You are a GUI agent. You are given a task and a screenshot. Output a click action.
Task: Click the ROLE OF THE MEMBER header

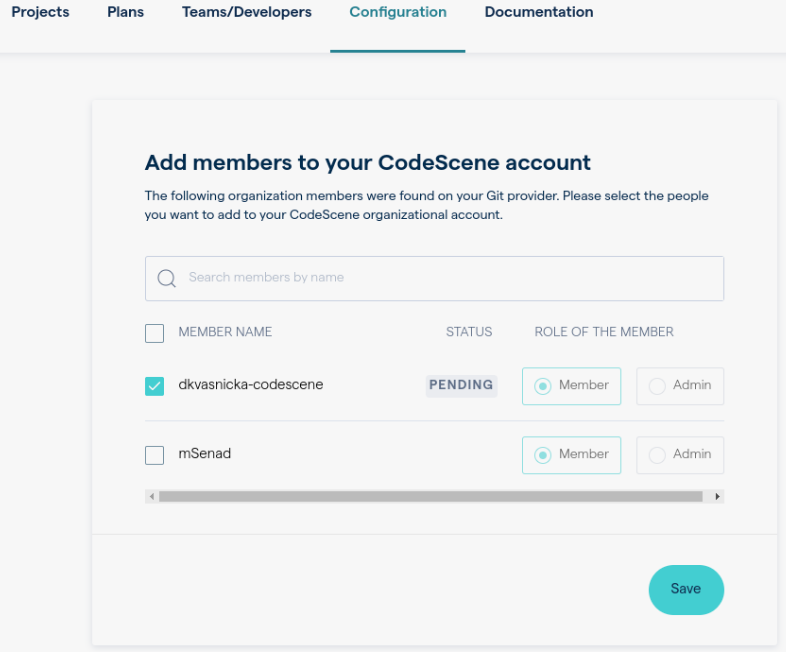[x=604, y=332]
